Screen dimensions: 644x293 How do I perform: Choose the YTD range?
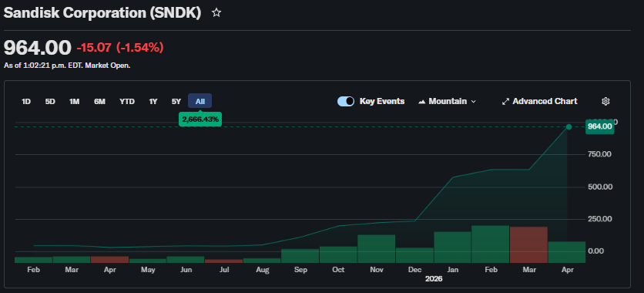click(127, 102)
